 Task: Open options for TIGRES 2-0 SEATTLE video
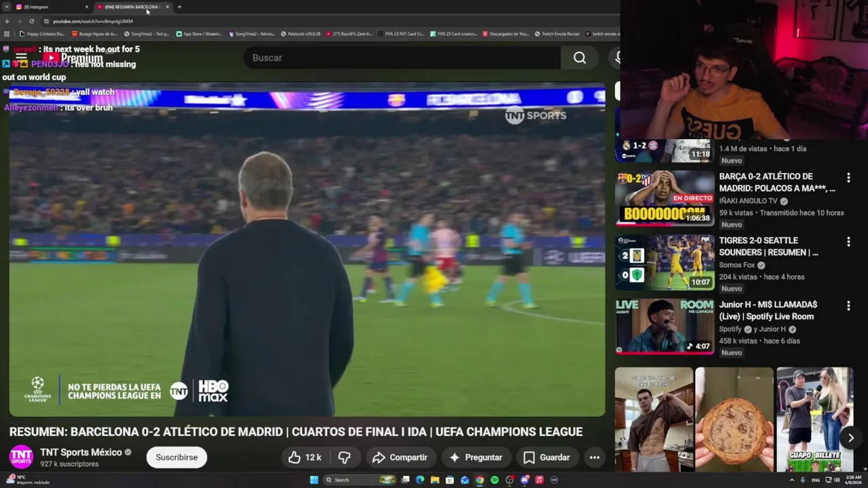(x=848, y=242)
